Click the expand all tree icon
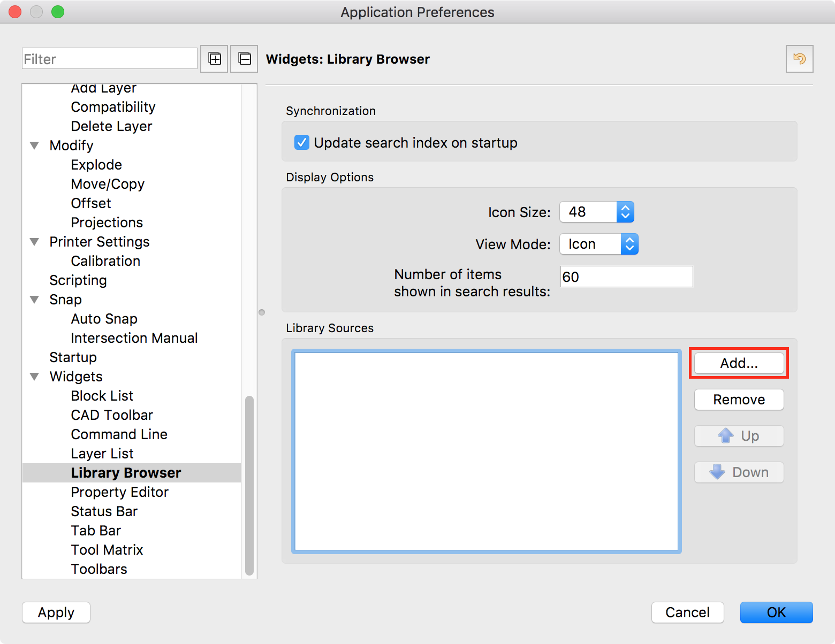The image size is (835, 644). click(214, 59)
